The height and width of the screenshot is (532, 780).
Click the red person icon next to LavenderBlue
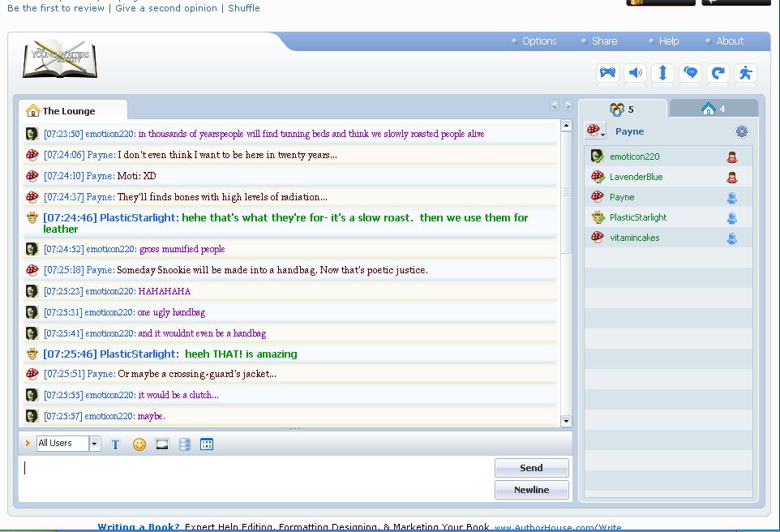pos(731,178)
